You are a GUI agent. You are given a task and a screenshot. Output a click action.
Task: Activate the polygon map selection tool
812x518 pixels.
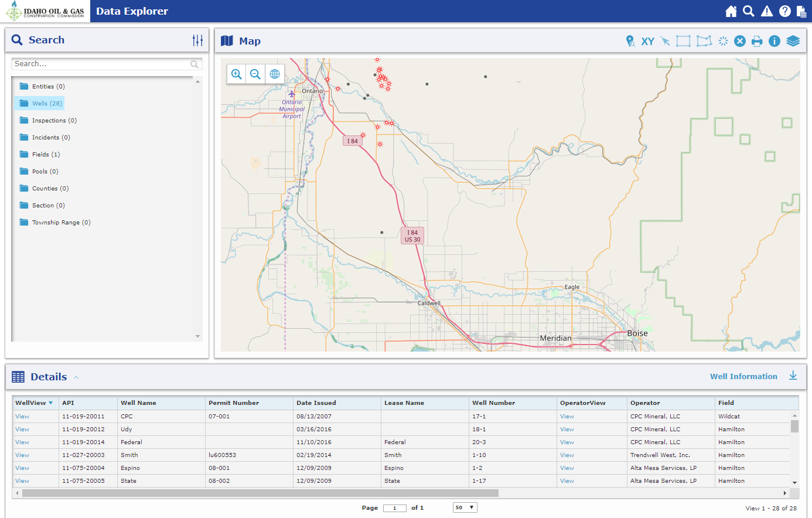704,41
